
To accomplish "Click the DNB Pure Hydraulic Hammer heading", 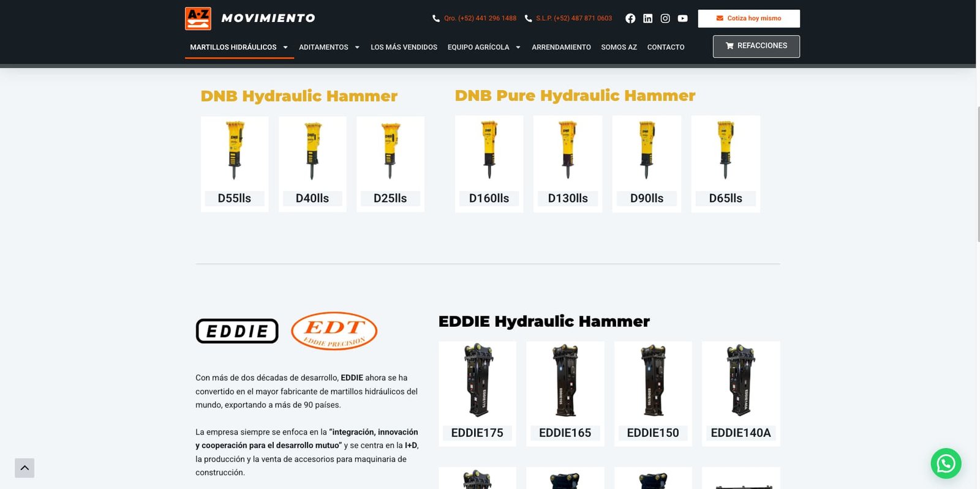I will click(x=575, y=95).
